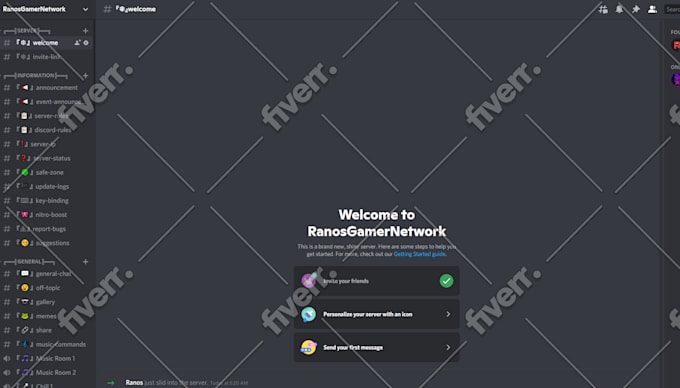This screenshot has height=388, width=680.
Task: Open the gallery channel
Action: [47, 302]
